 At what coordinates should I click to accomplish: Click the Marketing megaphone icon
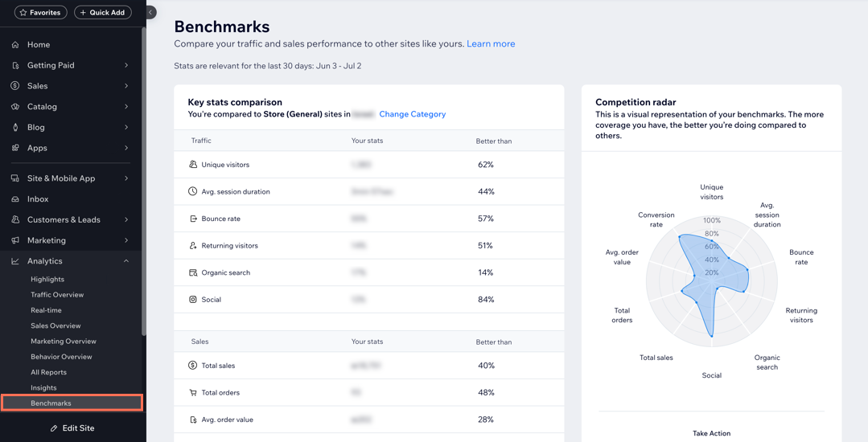[x=15, y=240]
